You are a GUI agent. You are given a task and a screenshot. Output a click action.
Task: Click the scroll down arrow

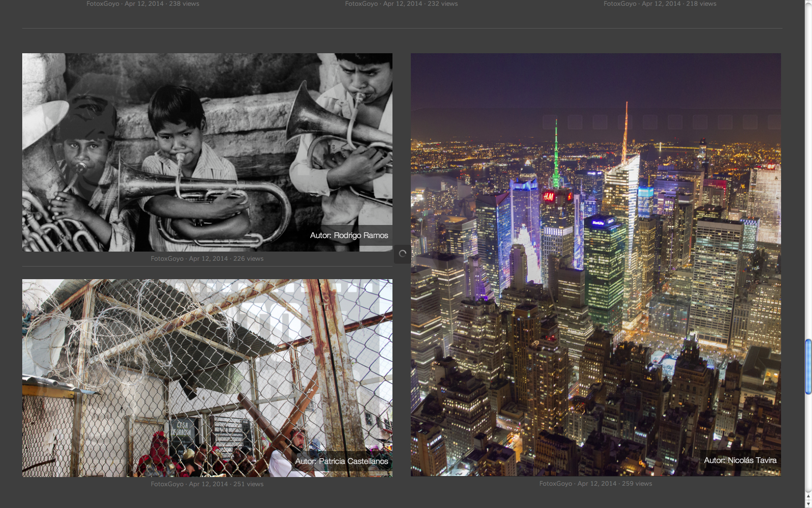pos(808,504)
